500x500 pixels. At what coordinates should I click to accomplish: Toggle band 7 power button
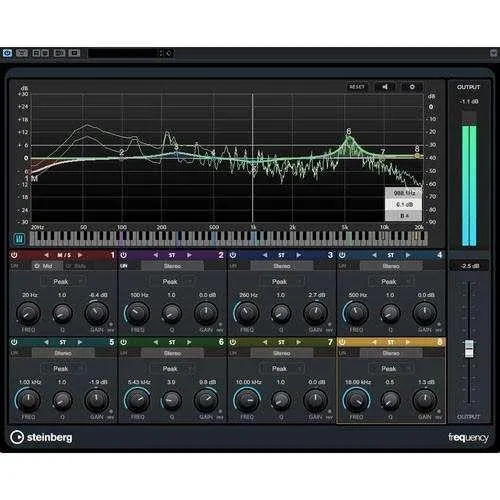click(x=233, y=342)
